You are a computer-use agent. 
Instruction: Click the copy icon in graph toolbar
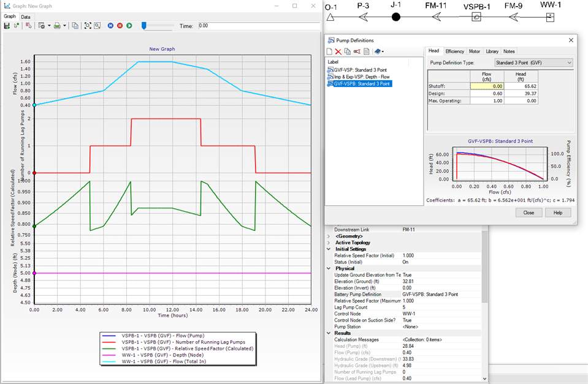click(x=75, y=26)
